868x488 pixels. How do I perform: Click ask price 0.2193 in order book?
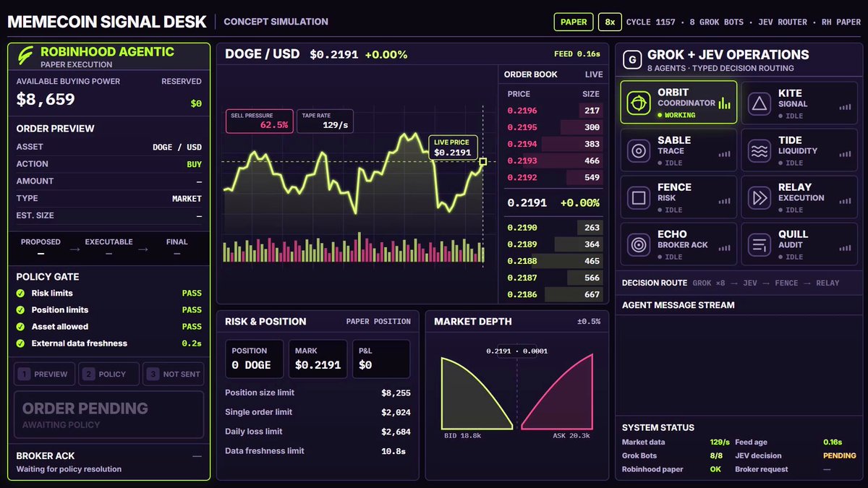pyautogui.click(x=522, y=160)
